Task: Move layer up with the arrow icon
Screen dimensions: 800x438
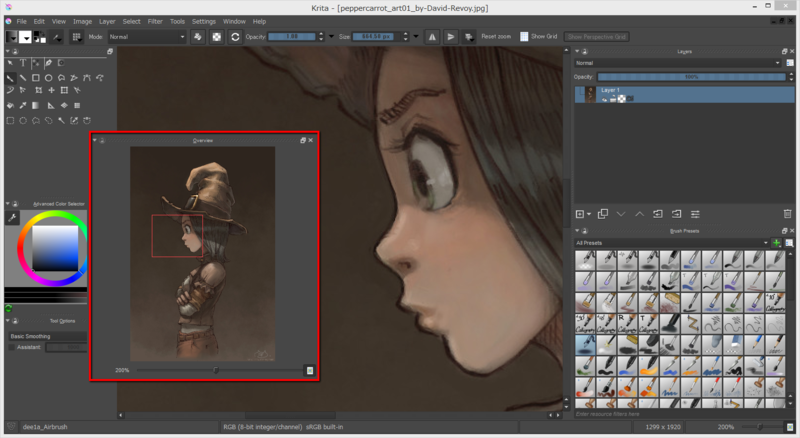Action: pos(640,214)
